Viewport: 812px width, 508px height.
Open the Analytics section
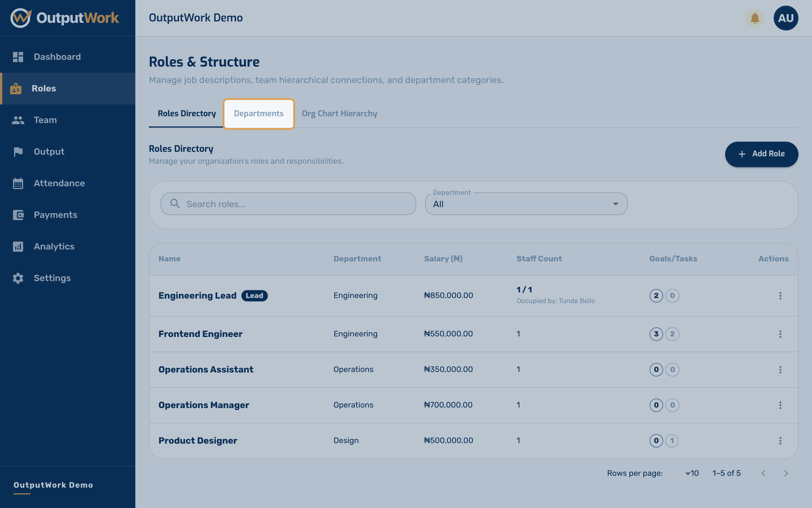coord(67,246)
